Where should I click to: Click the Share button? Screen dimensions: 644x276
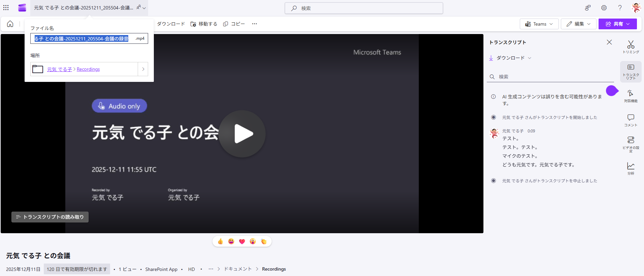(x=617, y=24)
